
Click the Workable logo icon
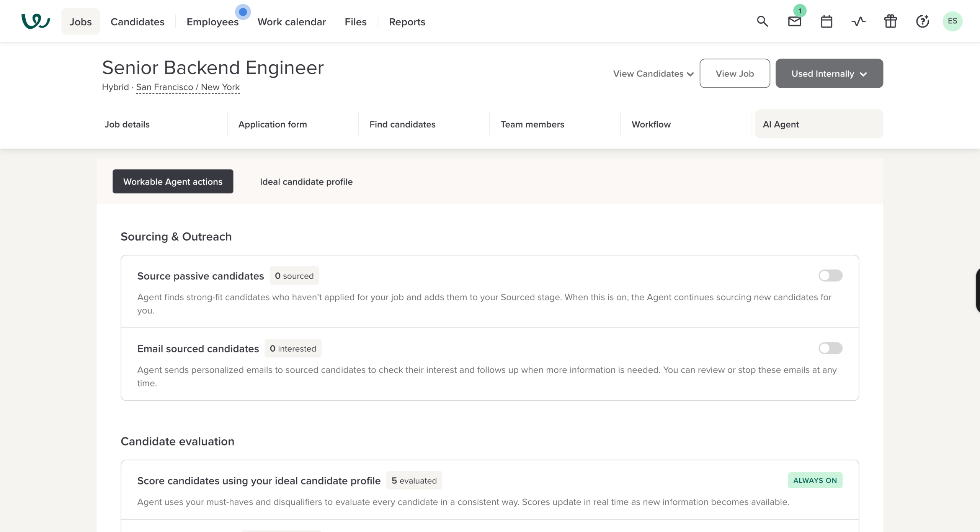pyautogui.click(x=35, y=21)
